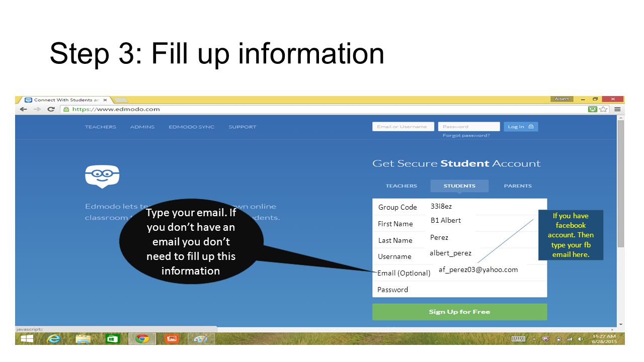Go back with the browser back arrow

pos(24,109)
